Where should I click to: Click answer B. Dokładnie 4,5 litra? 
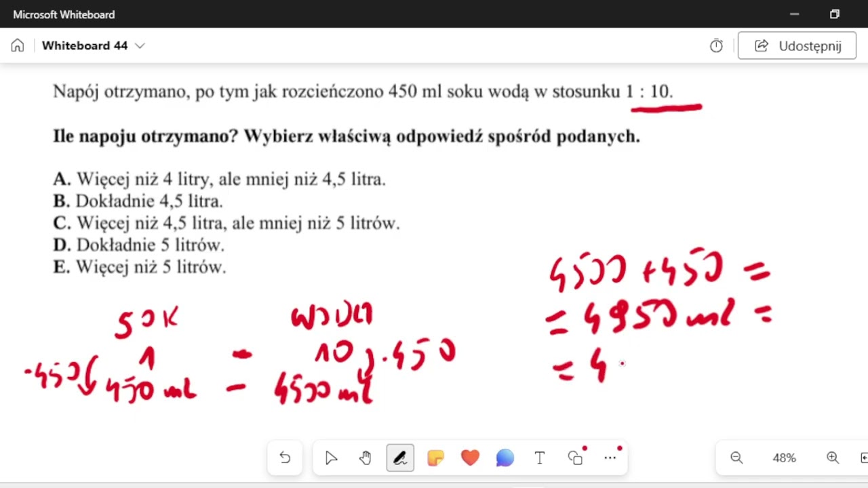138,201
